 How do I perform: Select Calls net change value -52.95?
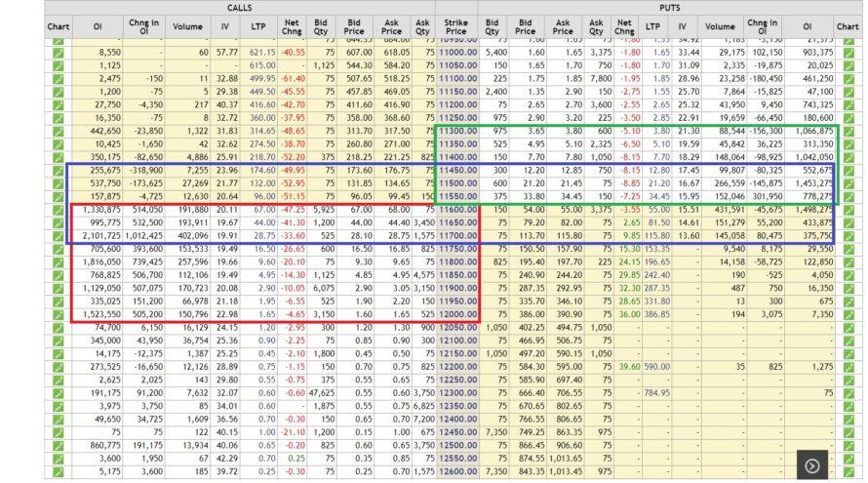[293, 183]
